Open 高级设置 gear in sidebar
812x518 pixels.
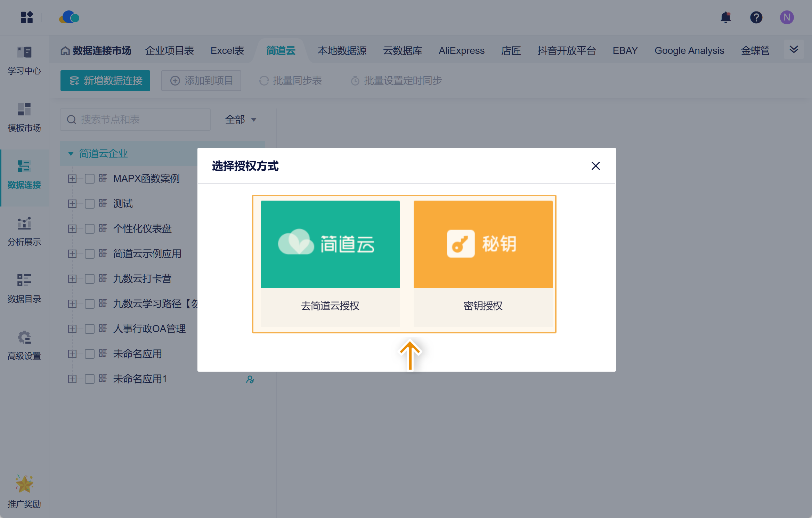click(x=24, y=346)
